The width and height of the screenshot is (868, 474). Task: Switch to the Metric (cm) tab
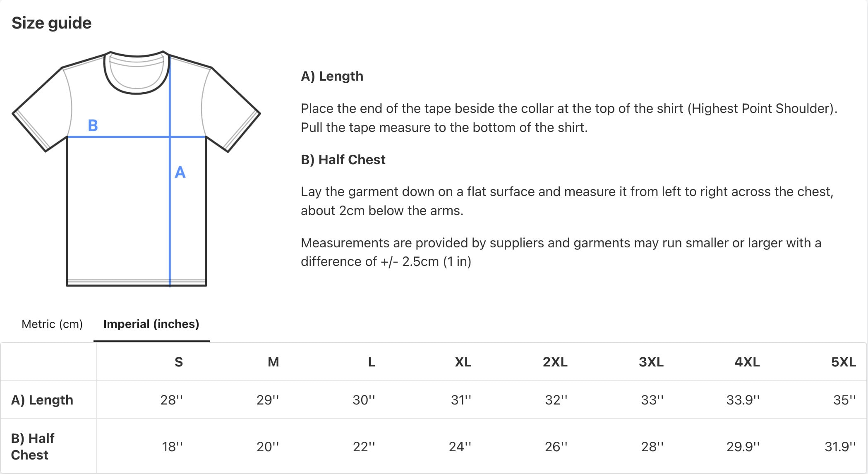tap(52, 324)
